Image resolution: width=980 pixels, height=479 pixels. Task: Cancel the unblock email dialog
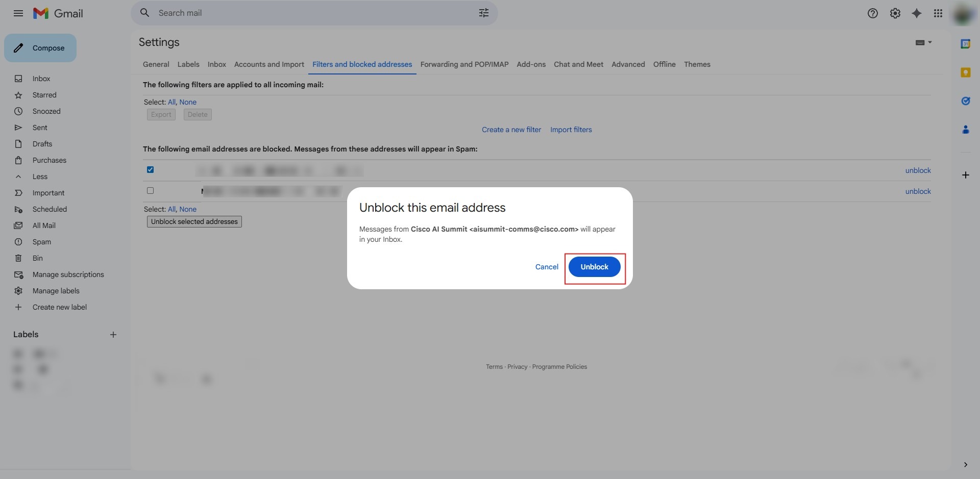click(x=546, y=267)
